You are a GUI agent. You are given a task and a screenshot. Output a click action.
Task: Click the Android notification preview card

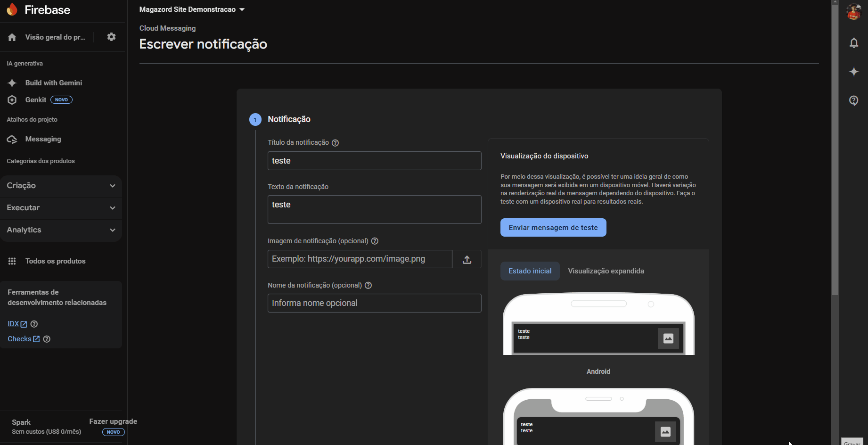(x=598, y=338)
